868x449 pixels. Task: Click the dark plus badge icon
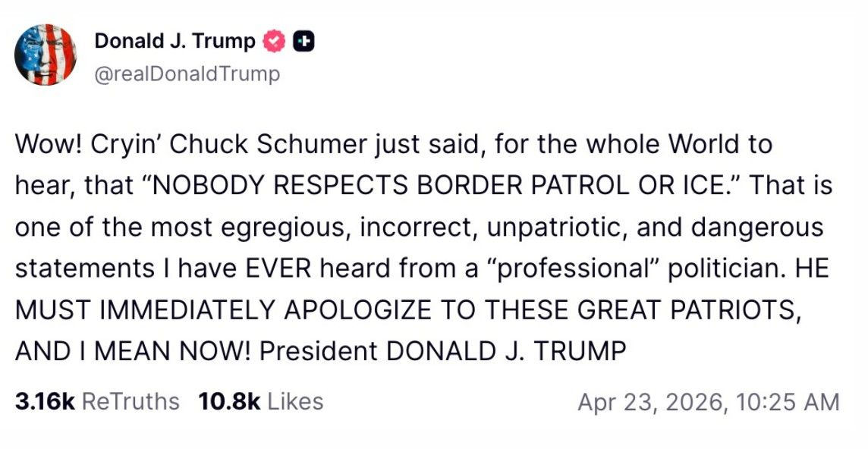303,42
